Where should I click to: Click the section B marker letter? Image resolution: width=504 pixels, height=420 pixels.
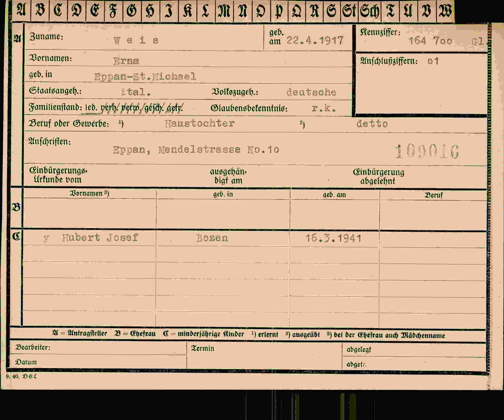(16, 207)
